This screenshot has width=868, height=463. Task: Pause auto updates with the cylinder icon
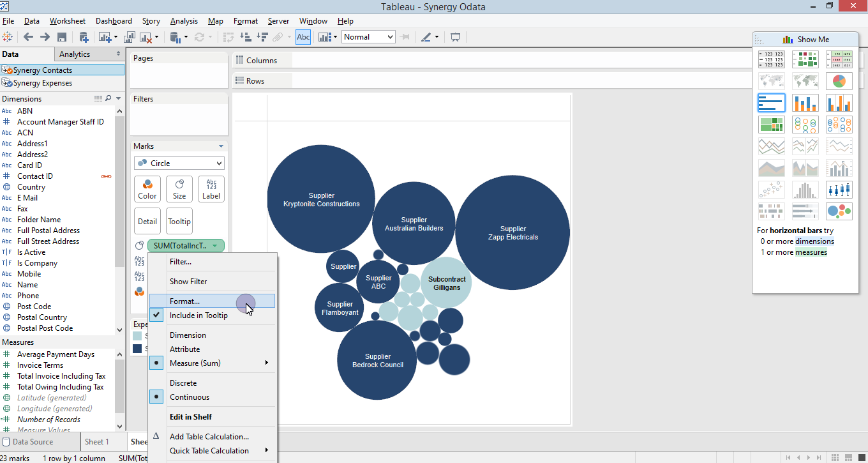(176, 37)
